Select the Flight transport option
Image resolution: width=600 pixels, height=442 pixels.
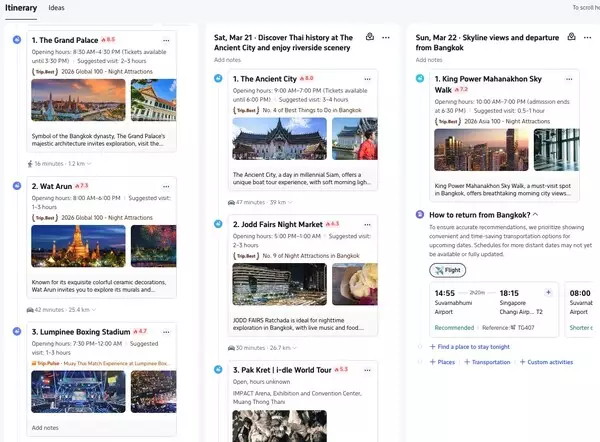(448, 270)
